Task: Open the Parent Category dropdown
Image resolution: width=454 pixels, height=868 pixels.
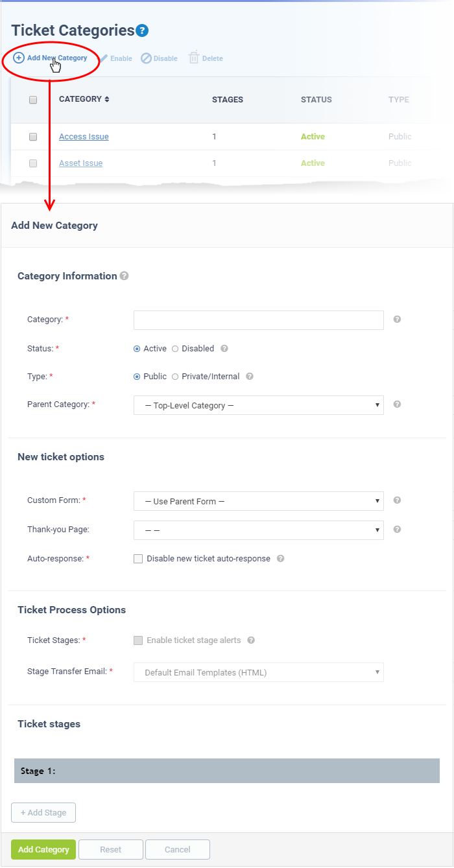Action: click(x=259, y=405)
